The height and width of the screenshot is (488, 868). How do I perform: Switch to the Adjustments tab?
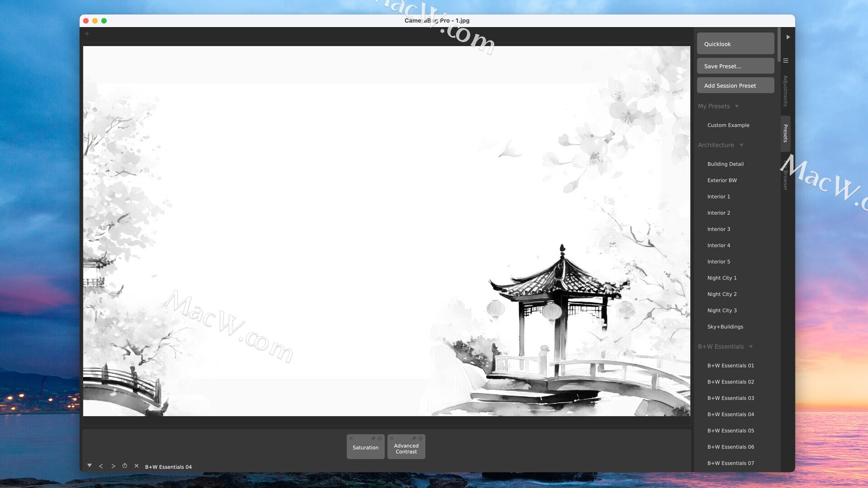coord(786,91)
